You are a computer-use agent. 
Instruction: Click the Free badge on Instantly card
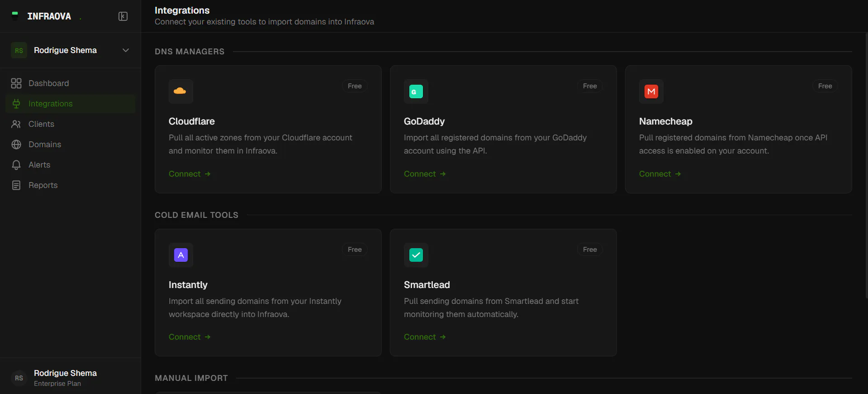pyautogui.click(x=355, y=250)
